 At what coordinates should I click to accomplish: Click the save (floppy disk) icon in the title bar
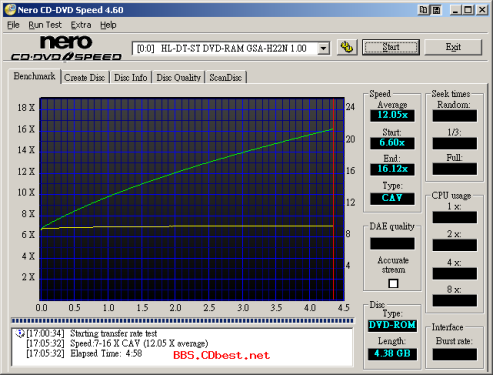[436, 10]
